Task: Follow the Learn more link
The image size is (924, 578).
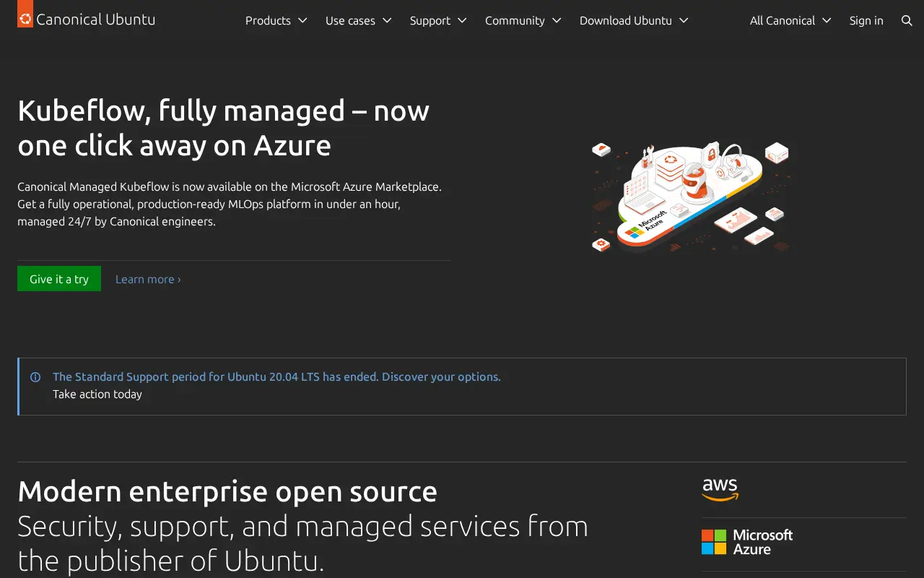Action: click(x=148, y=279)
